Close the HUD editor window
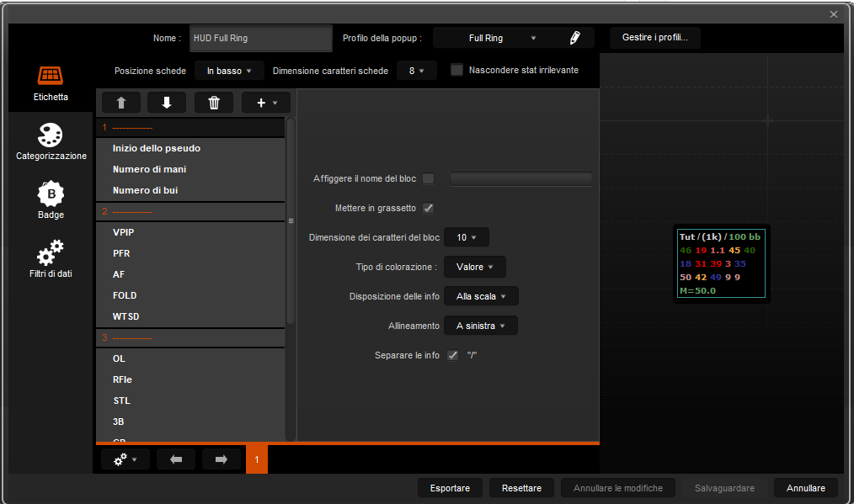 click(833, 14)
